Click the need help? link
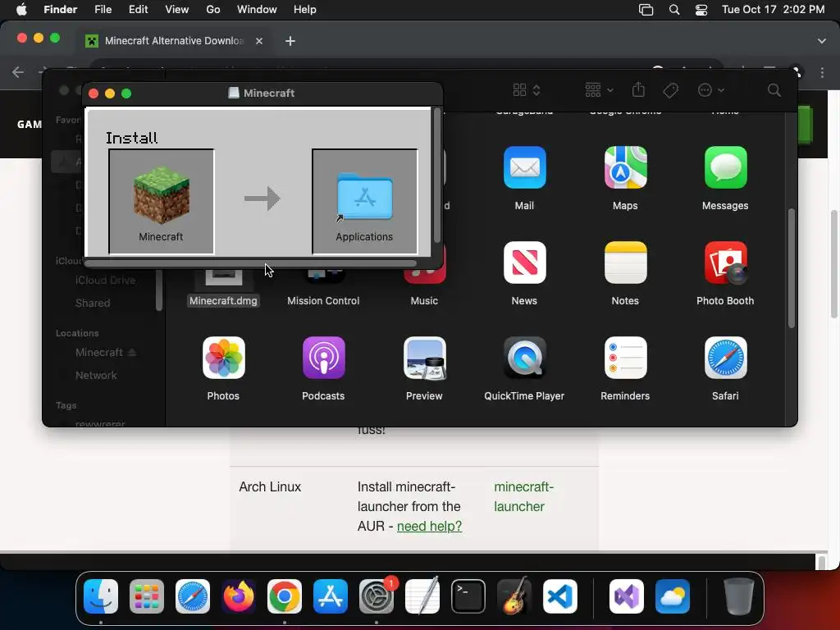840x630 pixels. pyautogui.click(x=429, y=526)
